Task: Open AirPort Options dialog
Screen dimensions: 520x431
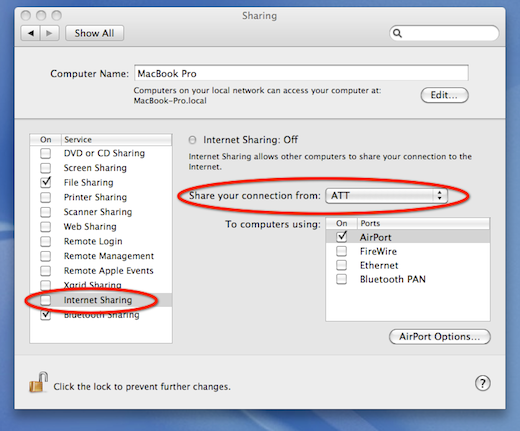Action: 440,337
